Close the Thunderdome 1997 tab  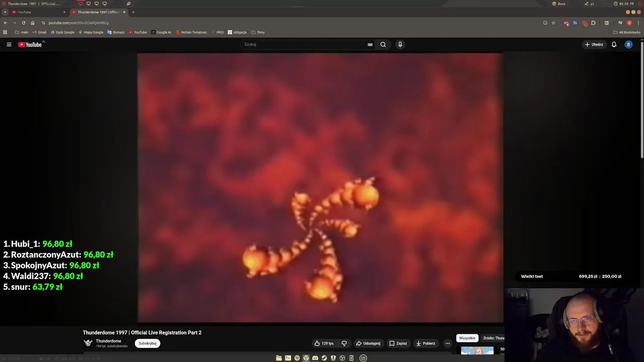click(124, 12)
